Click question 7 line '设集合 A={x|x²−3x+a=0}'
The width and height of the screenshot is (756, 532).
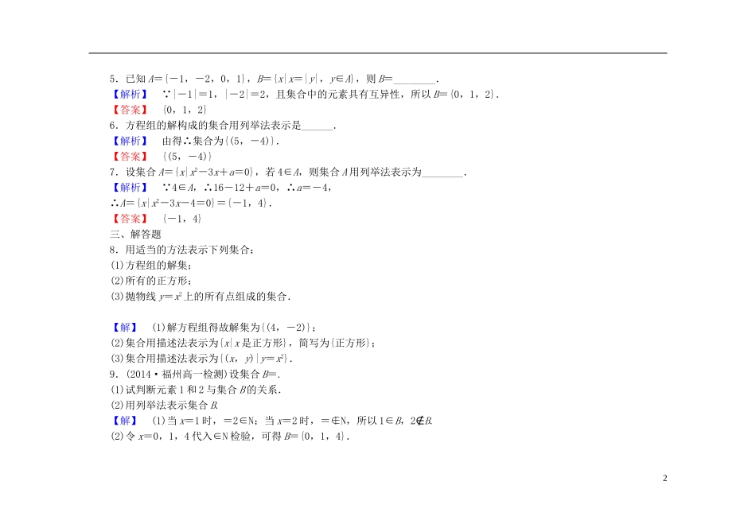click(x=288, y=172)
